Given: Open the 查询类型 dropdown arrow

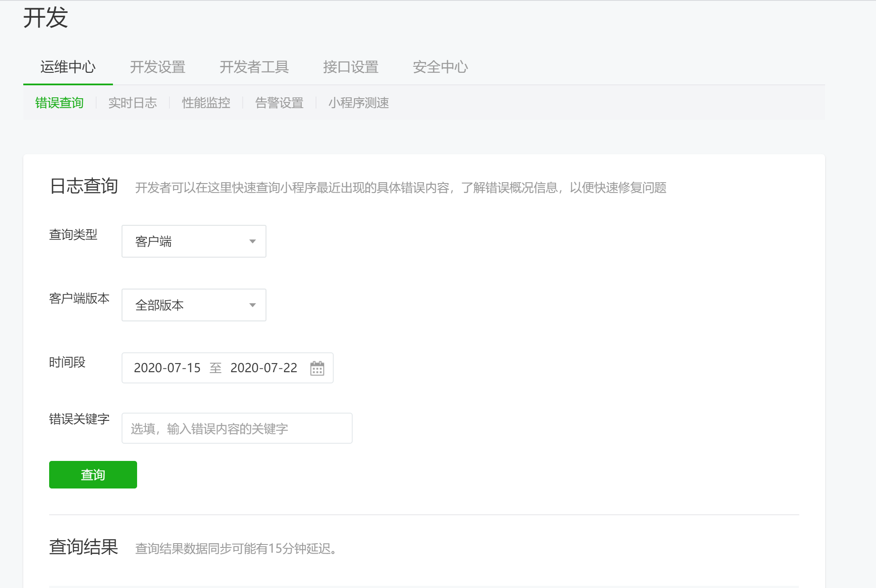Looking at the screenshot, I should coord(253,242).
